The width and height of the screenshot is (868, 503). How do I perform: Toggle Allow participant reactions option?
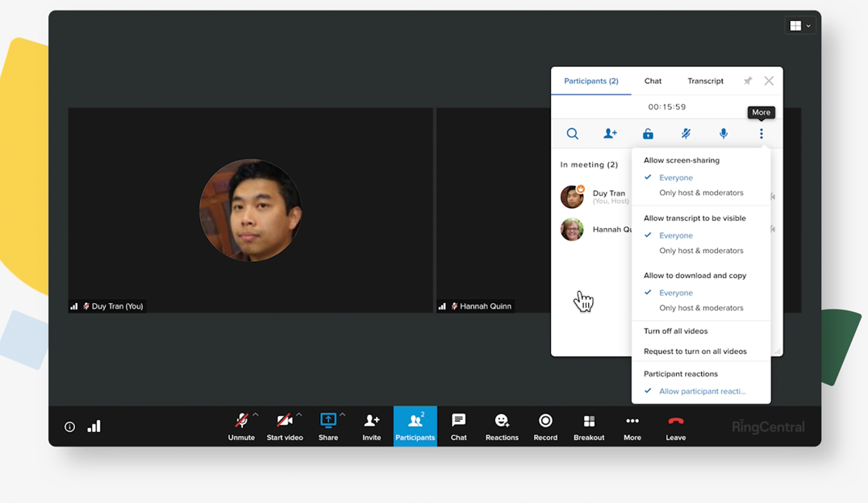click(x=702, y=391)
